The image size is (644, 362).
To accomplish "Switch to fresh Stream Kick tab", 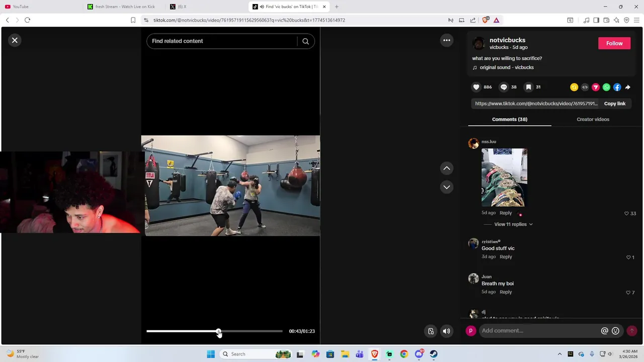I will coord(123,7).
